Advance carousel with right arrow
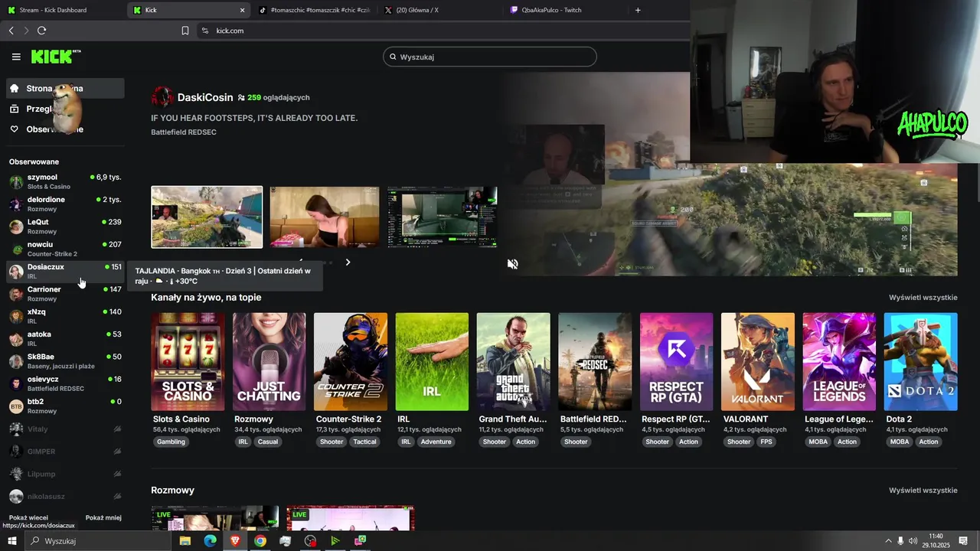The image size is (980, 551). click(348, 262)
